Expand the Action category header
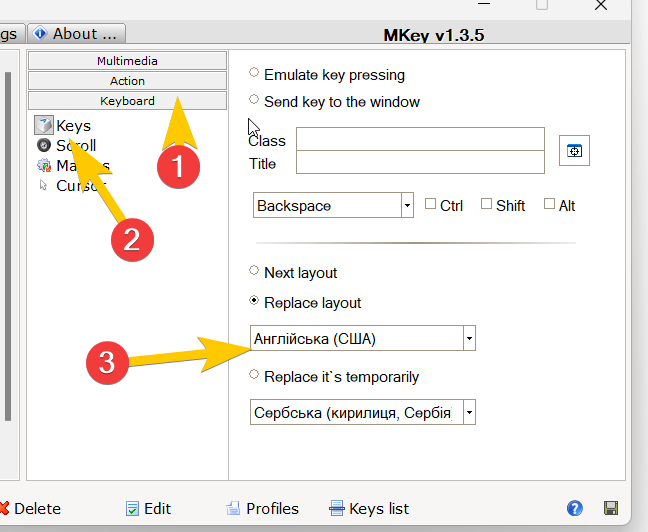 click(127, 81)
